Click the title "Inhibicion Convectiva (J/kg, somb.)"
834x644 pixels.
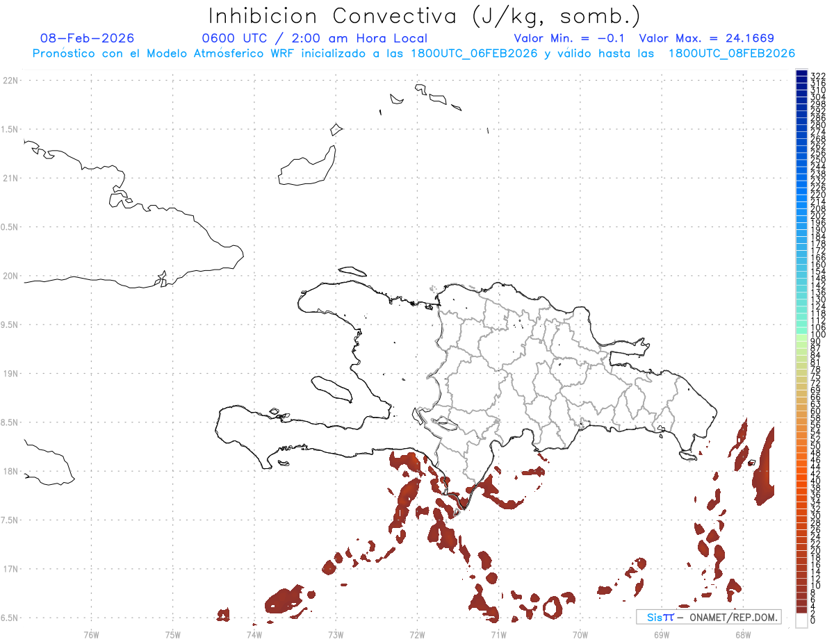(x=425, y=16)
